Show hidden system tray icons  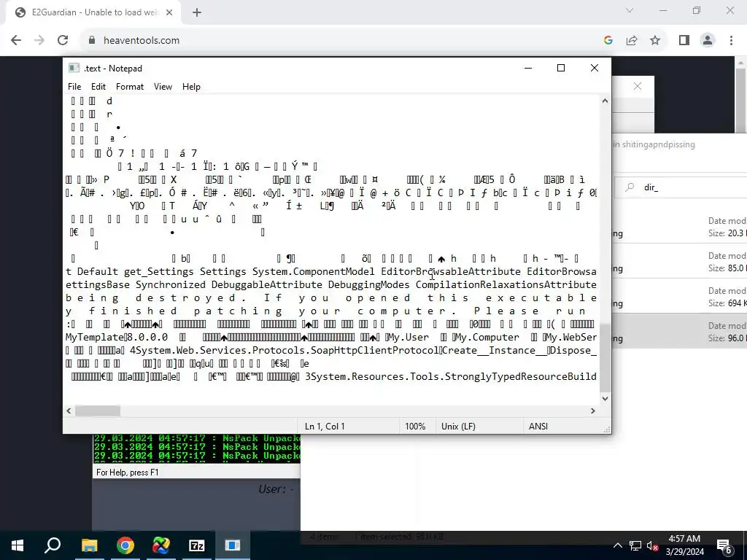[x=617, y=545]
